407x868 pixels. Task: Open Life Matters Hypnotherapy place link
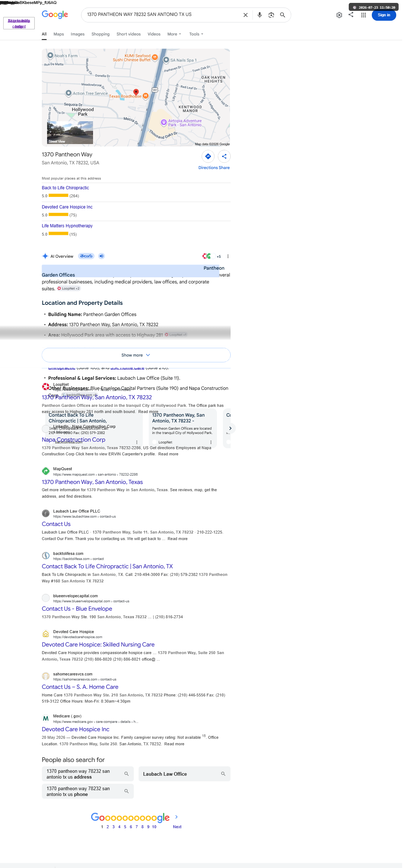coord(67,226)
